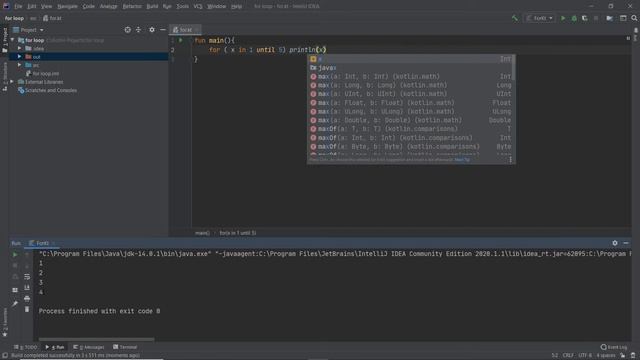Screen dimensions: 640x360
Task: Open the Edit menu
Action: click(x=32, y=7)
